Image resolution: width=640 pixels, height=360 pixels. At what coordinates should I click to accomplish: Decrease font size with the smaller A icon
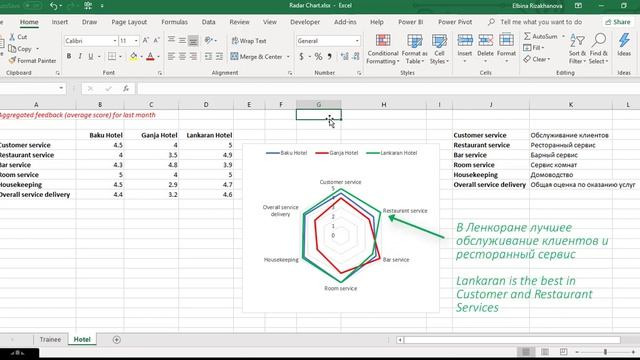(156, 40)
